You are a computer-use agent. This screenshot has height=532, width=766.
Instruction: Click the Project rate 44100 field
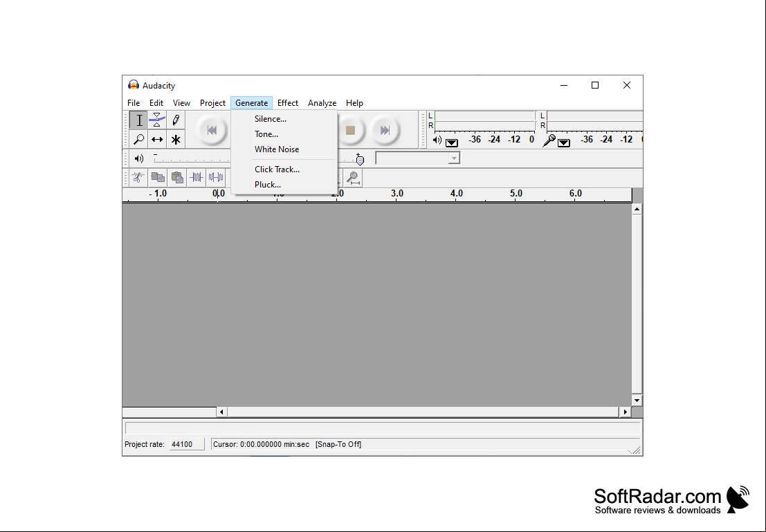(187, 444)
